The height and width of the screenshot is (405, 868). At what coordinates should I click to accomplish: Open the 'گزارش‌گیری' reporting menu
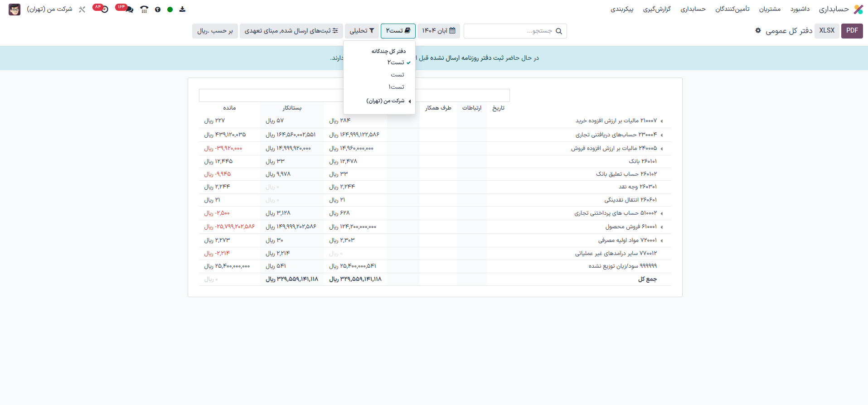[657, 10]
